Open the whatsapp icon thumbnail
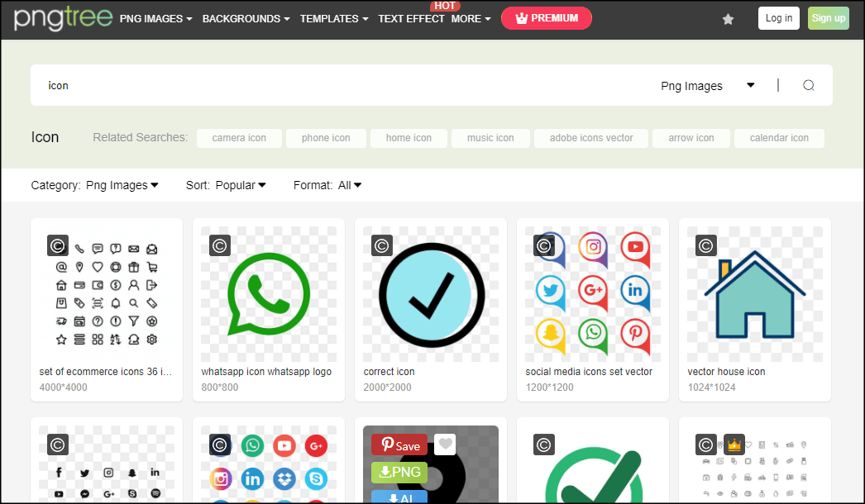The image size is (865, 504). pyautogui.click(x=269, y=294)
